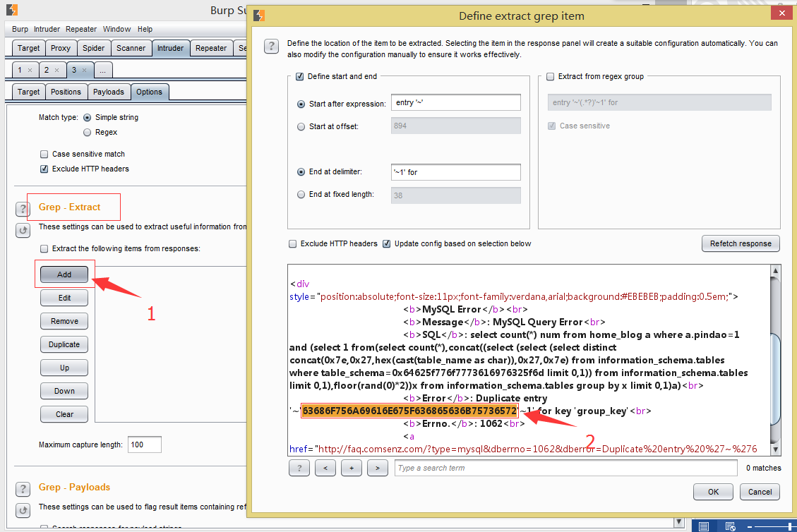Click Duplicate grep extract item button
Image resolution: width=797 pixels, height=532 pixels.
(64, 344)
